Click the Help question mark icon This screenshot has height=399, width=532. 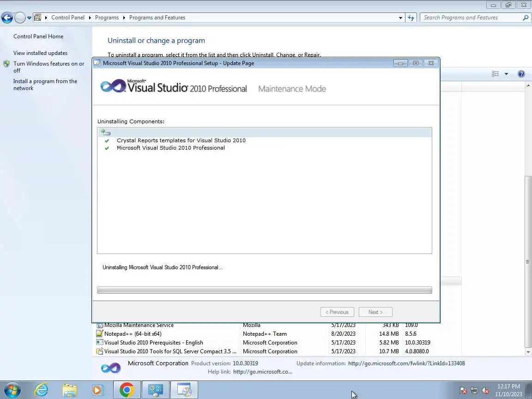pos(521,73)
